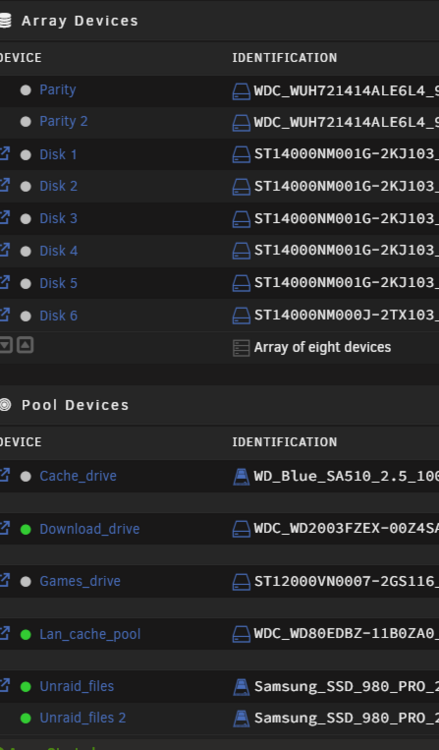
Task: Browse Download_drive via its external-link icon
Action: pos(4,528)
